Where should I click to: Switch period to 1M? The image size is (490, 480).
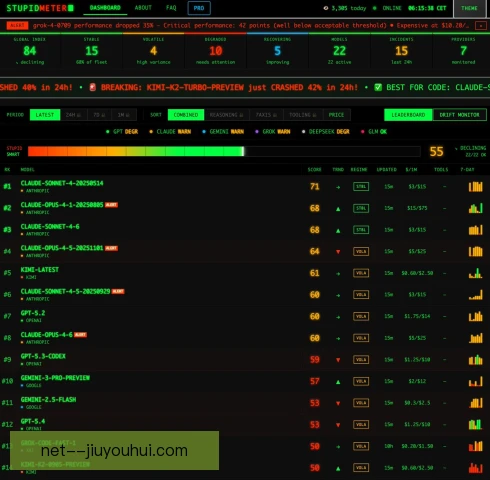click(x=124, y=115)
